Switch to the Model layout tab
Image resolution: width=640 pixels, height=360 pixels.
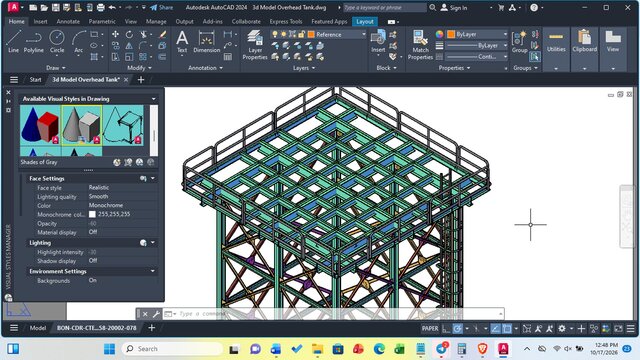(38, 328)
